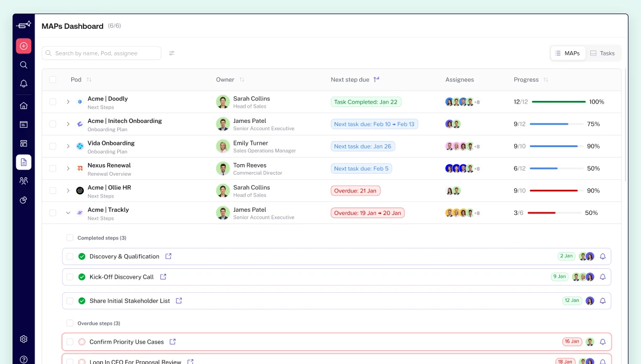641x364 pixels.
Task: Click the Task Completed: Jan 22 badge
Action: pos(366,102)
